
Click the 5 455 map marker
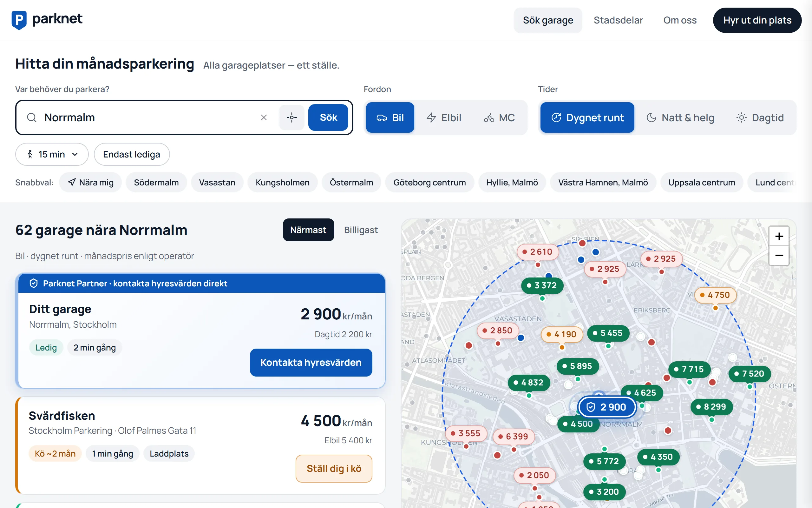point(608,333)
